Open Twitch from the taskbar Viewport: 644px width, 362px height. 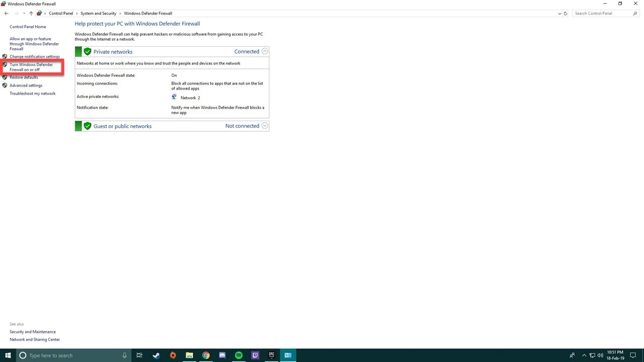(x=256, y=355)
